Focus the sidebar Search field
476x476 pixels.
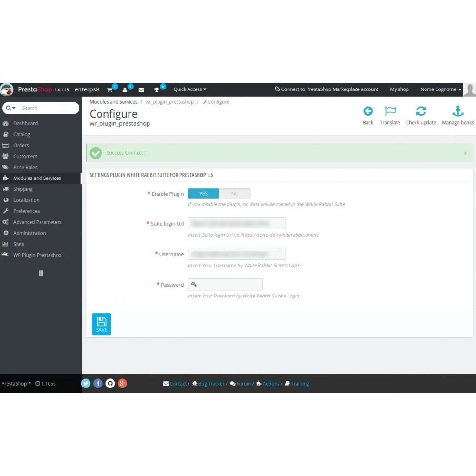(49, 108)
